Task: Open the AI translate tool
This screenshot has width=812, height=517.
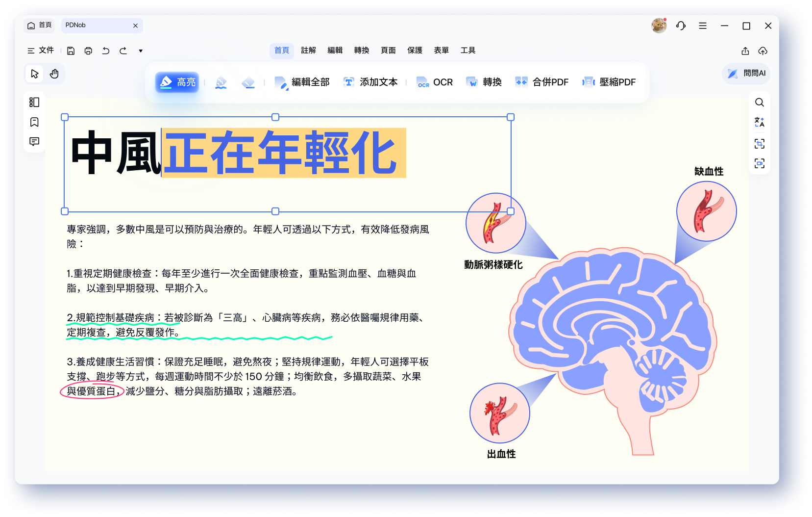Action: [760, 122]
